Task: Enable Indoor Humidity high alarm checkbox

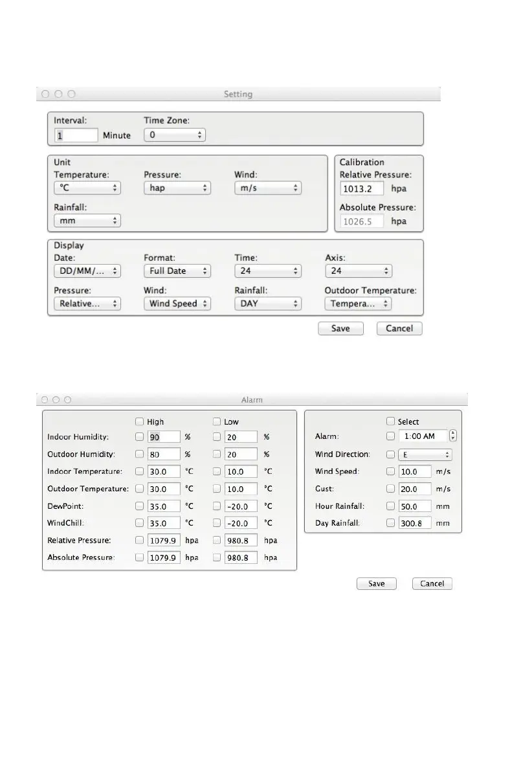Action: 140,436
